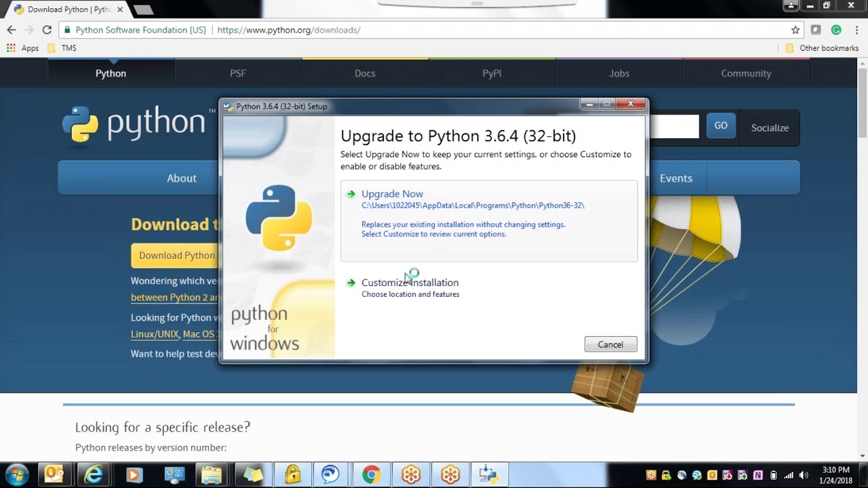
Task: Click 'Looking for a specific release?' heading
Action: (x=163, y=427)
